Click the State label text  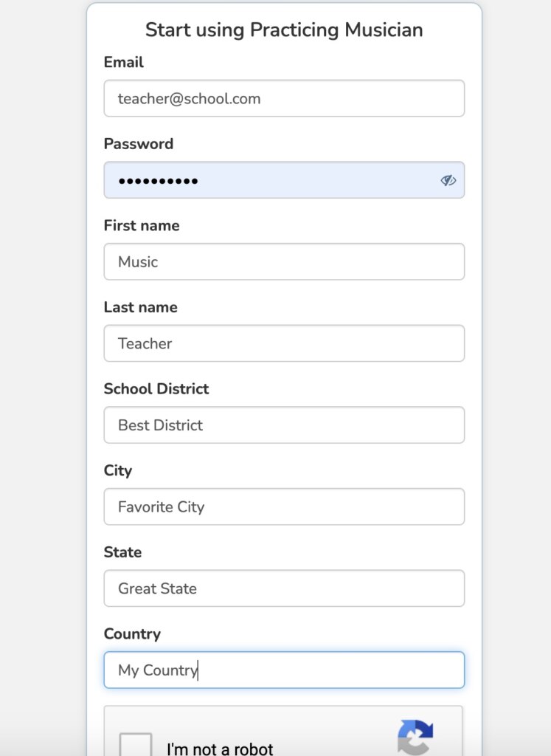(122, 552)
